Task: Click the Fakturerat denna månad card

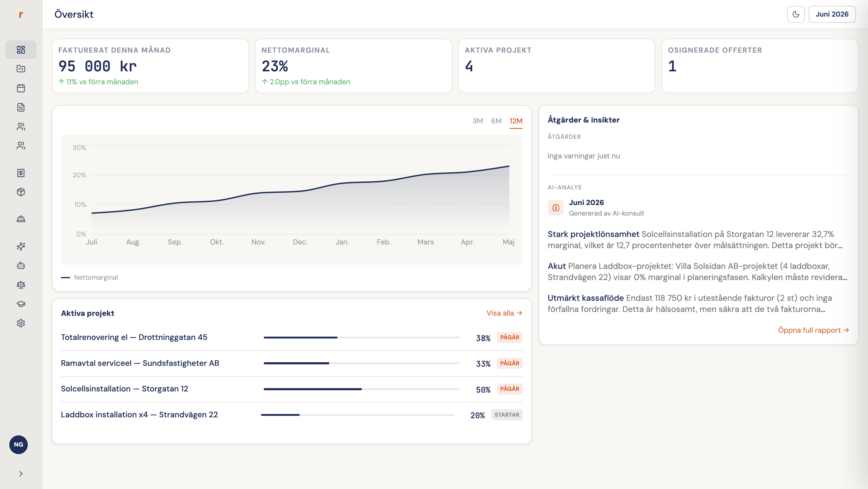Action: [150, 66]
